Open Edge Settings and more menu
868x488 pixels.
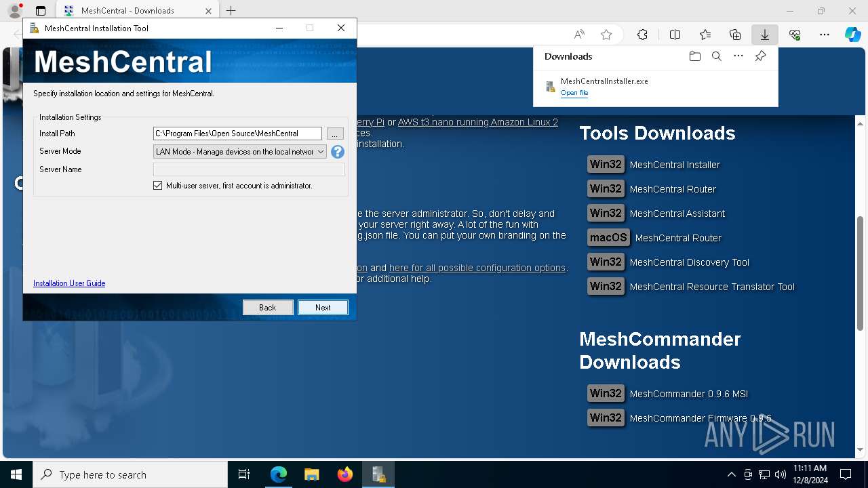(x=825, y=35)
